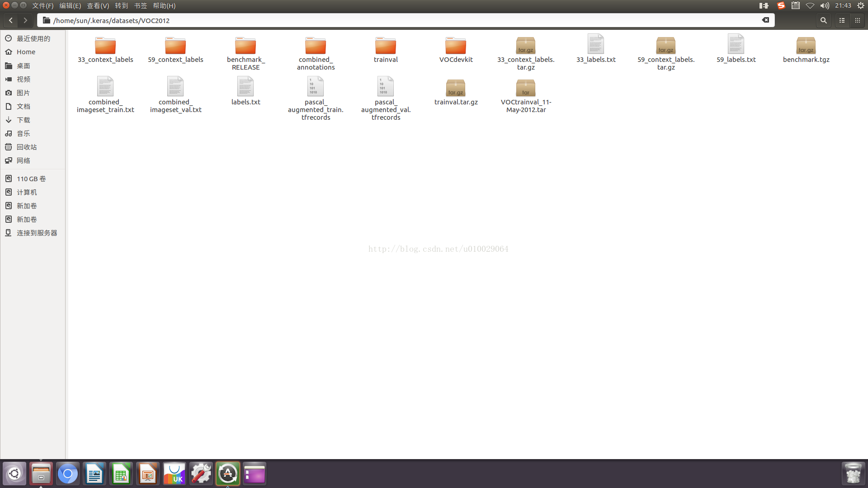The width and height of the screenshot is (868, 488).
Task: Open 计算机 computer location
Action: coord(33,192)
